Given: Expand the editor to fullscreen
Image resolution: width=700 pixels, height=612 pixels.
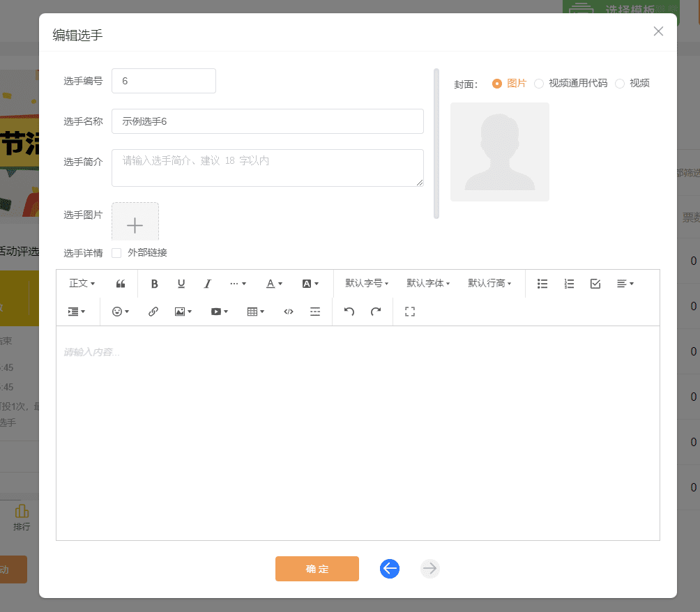Looking at the screenshot, I should 409,312.
